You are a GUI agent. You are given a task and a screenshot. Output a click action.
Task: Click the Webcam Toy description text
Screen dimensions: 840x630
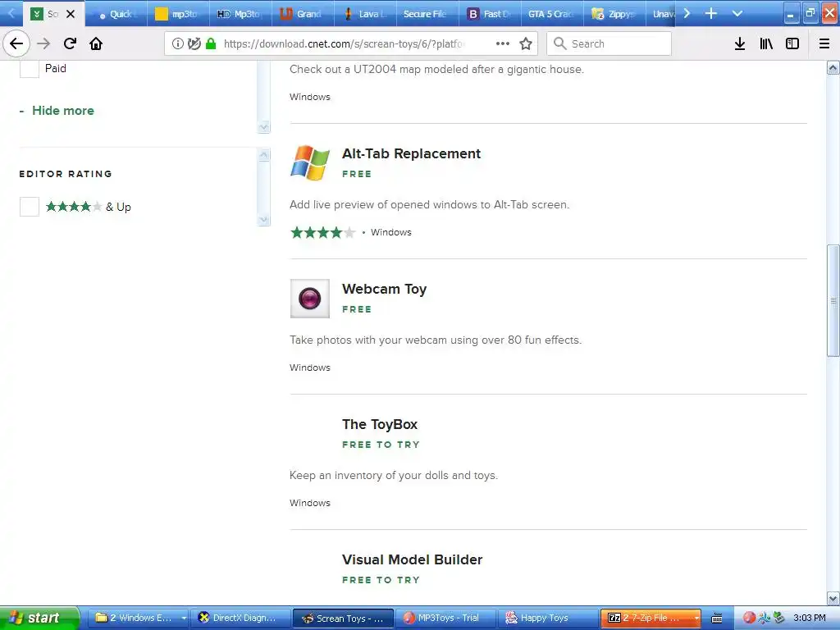coord(436,340)
